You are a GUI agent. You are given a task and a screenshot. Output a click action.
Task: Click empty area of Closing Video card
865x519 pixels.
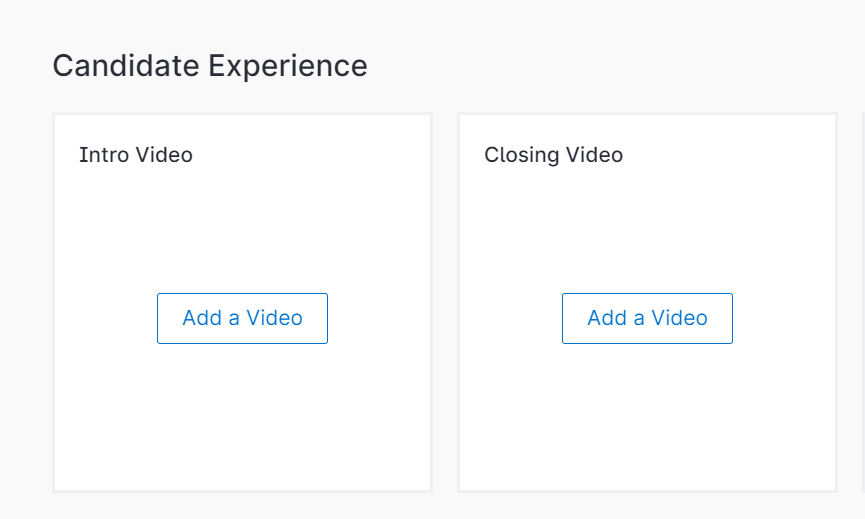pyautogui.click(x=647, y=225)
